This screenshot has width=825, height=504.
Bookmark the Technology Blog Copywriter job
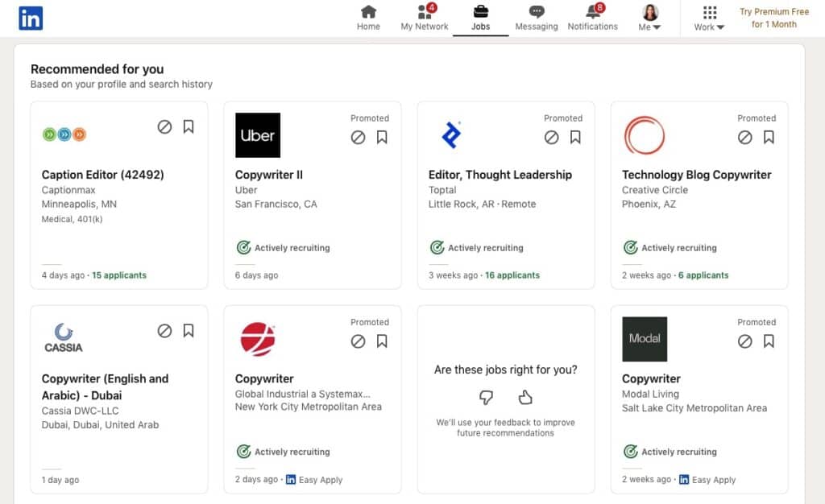(769, 138)
